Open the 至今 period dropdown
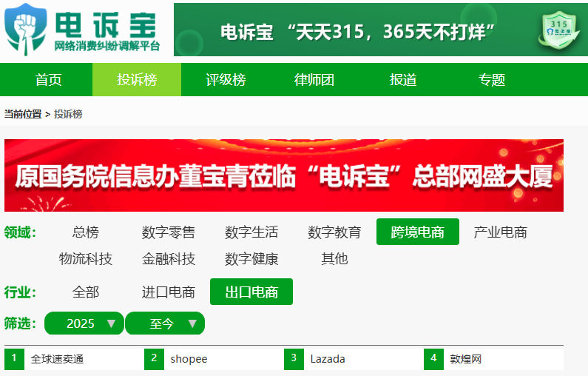This screenshot has width=588, height=376. pos(165,323)
